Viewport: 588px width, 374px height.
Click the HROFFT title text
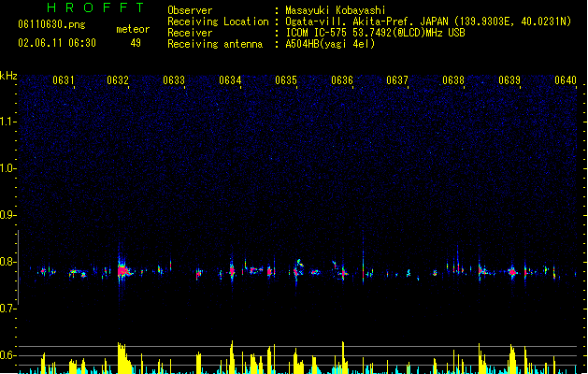point(96,7)
